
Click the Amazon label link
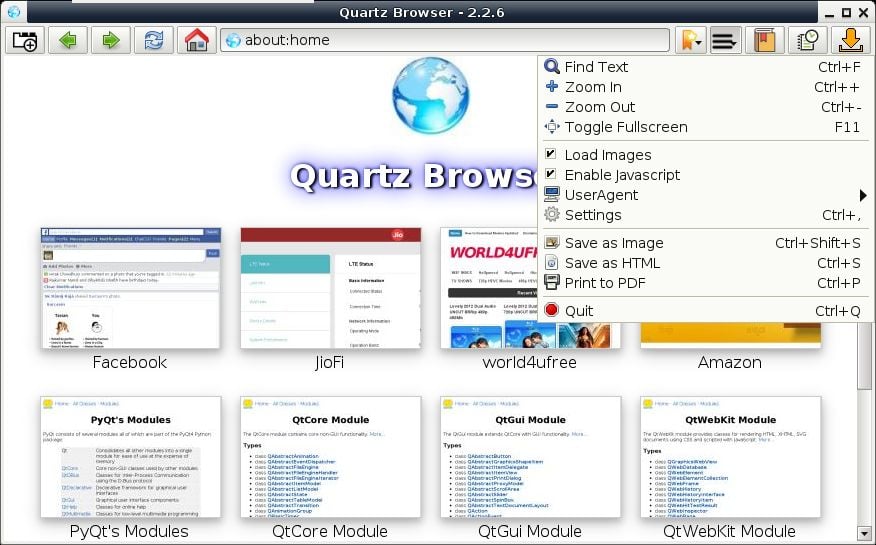pos(730,362)
